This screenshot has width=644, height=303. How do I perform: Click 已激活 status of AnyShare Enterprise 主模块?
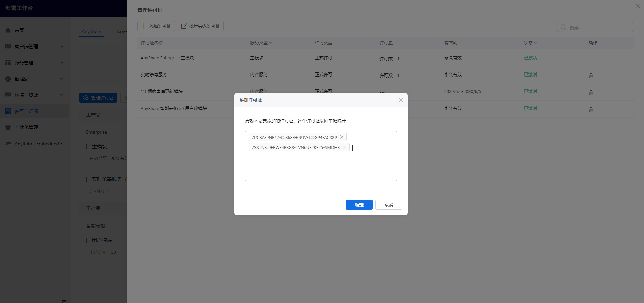point(530,58)
